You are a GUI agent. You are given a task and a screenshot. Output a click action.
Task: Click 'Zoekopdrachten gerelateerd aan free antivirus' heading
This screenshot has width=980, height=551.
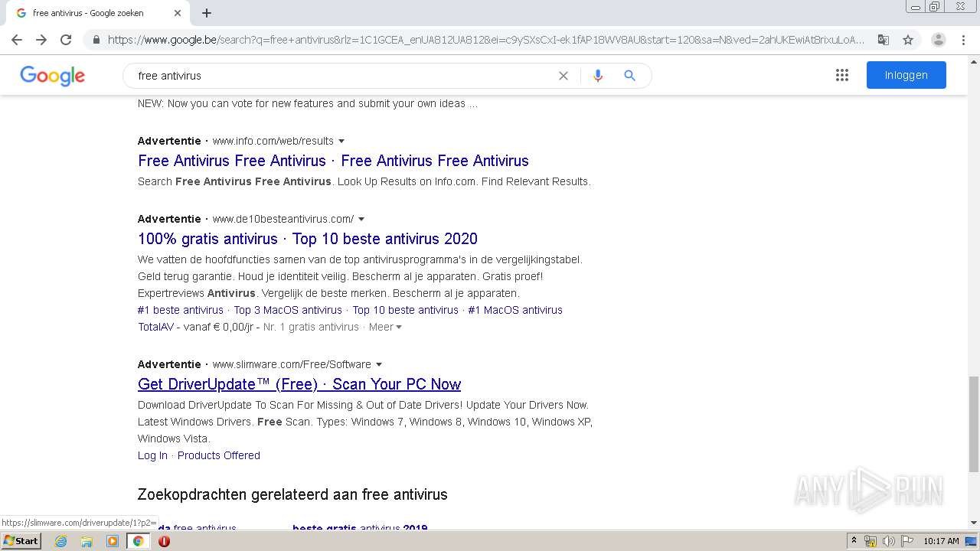click(292, 494)
